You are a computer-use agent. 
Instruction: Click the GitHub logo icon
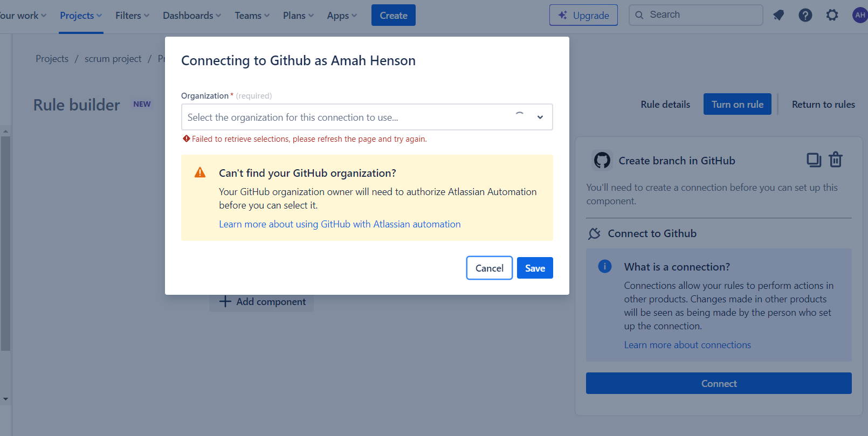[x=602, y=160]
